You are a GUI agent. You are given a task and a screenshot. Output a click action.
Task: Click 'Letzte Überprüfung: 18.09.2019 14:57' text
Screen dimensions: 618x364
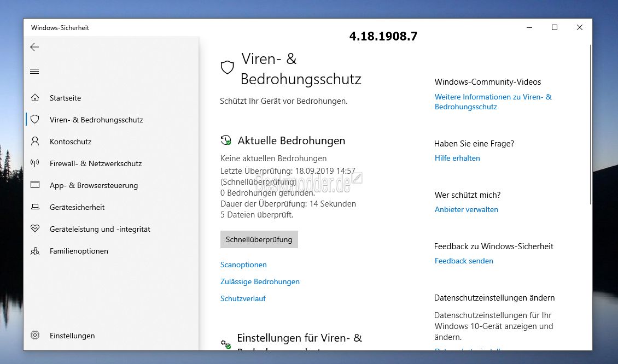coord(288,171)
